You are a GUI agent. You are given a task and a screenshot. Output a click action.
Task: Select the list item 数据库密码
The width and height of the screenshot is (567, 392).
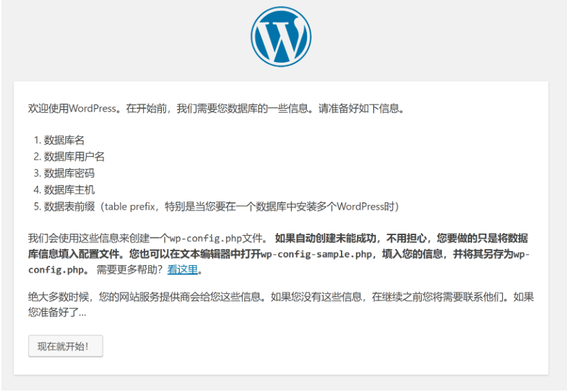click(69, 174)
